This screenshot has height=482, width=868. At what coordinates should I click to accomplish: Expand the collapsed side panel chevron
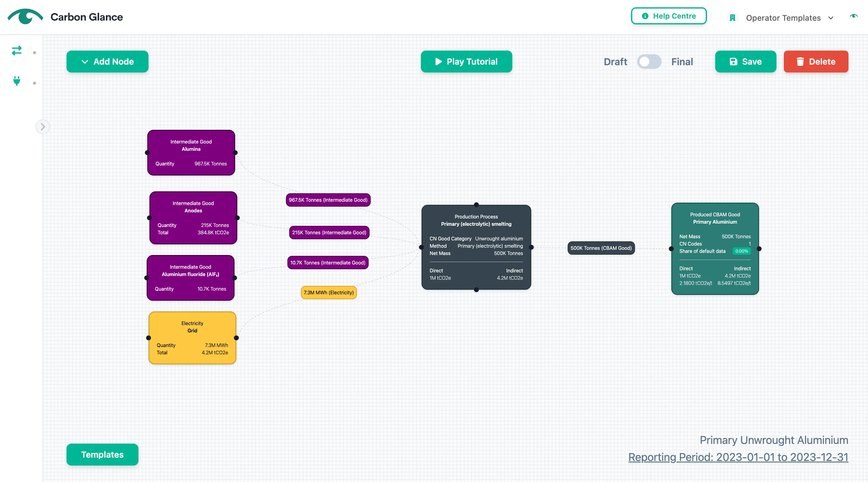point(43,127)
